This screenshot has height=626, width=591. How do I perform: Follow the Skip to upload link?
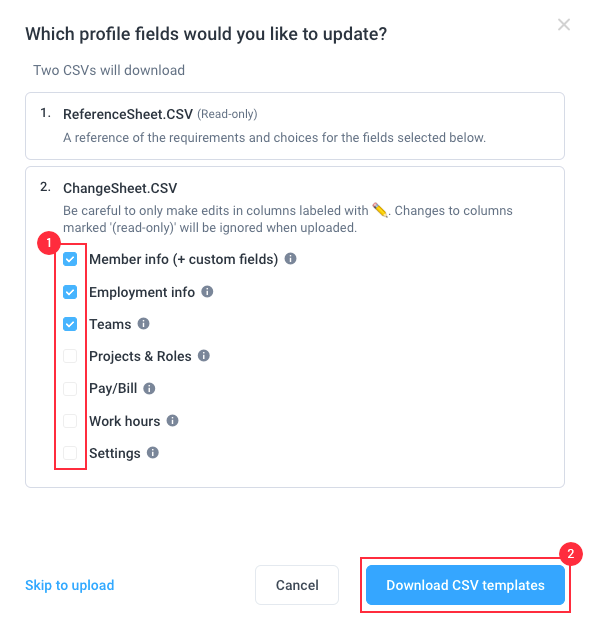coord(69,585)
